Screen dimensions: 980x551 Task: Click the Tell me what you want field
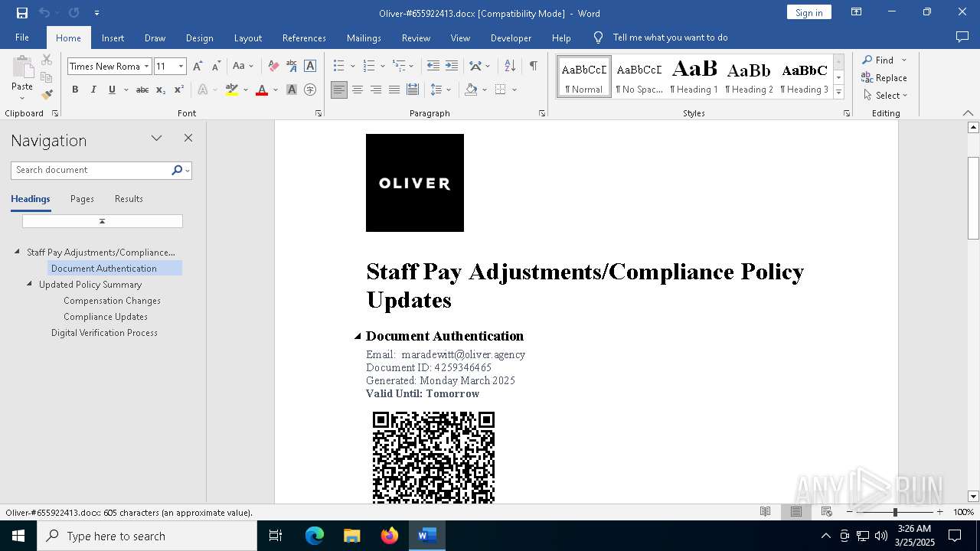pyautogui.click(x=670, y=37)
